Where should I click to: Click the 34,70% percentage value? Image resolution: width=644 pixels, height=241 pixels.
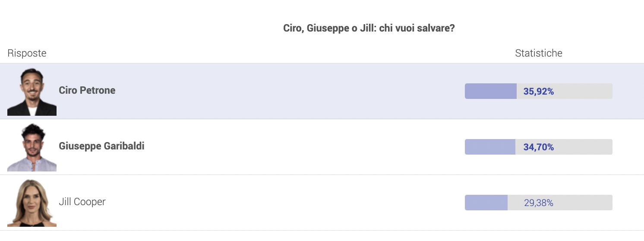pos(539,147)
